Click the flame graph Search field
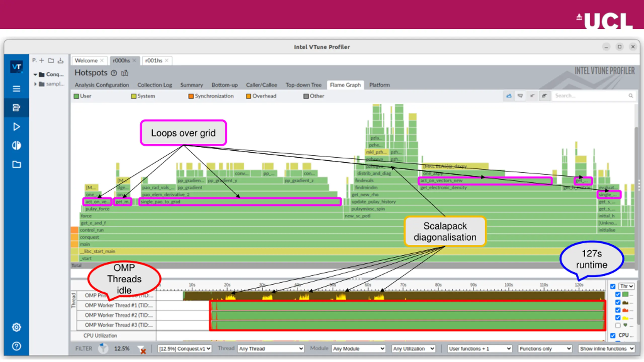644x362 pixels. [592, 96]
